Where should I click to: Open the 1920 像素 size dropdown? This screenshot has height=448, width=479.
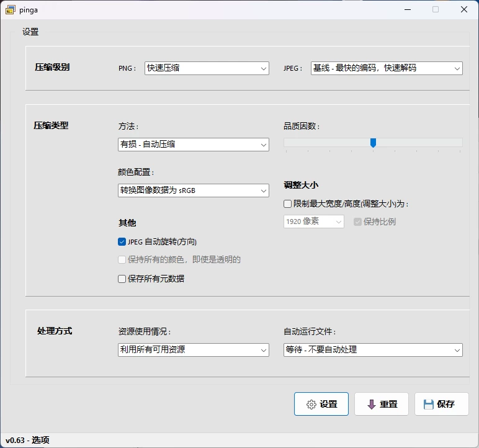[x=314, y=222]
